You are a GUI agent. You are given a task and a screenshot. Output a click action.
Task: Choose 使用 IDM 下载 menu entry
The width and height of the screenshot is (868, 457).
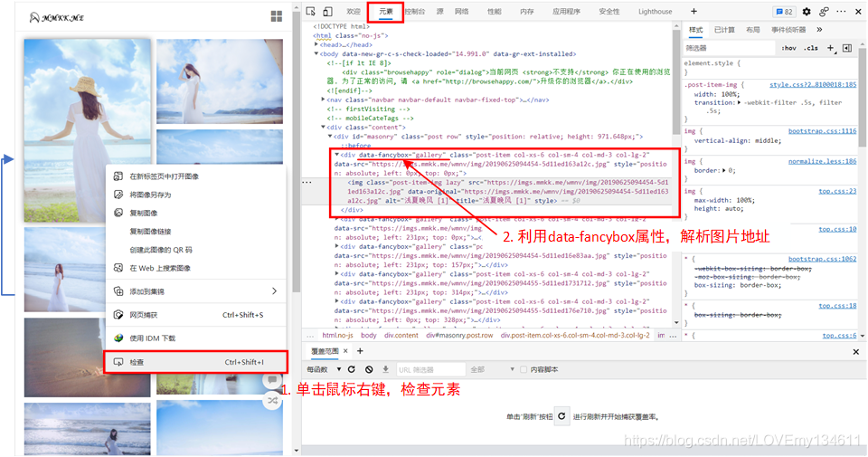point(196,338)
